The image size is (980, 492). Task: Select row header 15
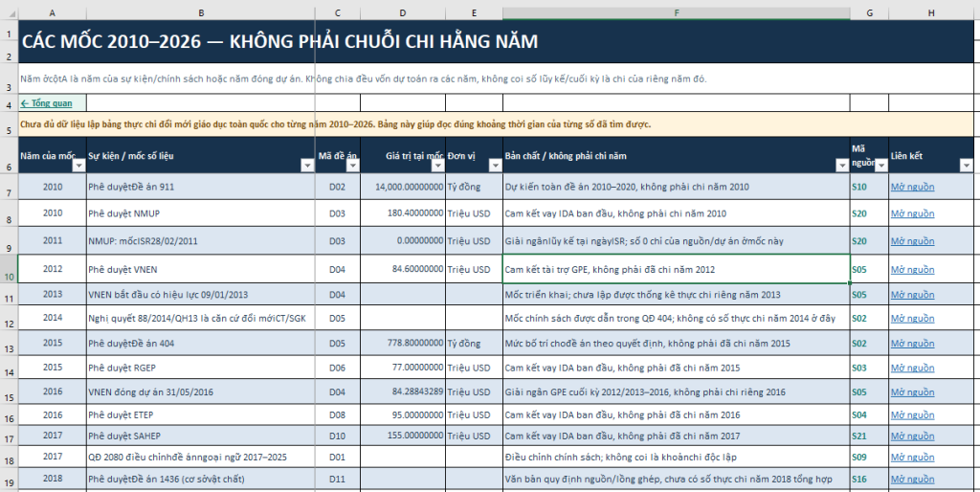point(9,392)
